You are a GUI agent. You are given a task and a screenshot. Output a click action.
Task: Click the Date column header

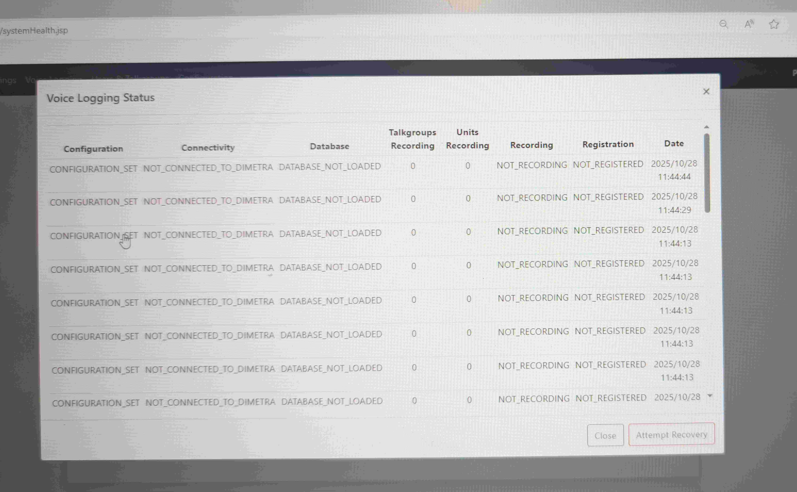coord(673,143)
